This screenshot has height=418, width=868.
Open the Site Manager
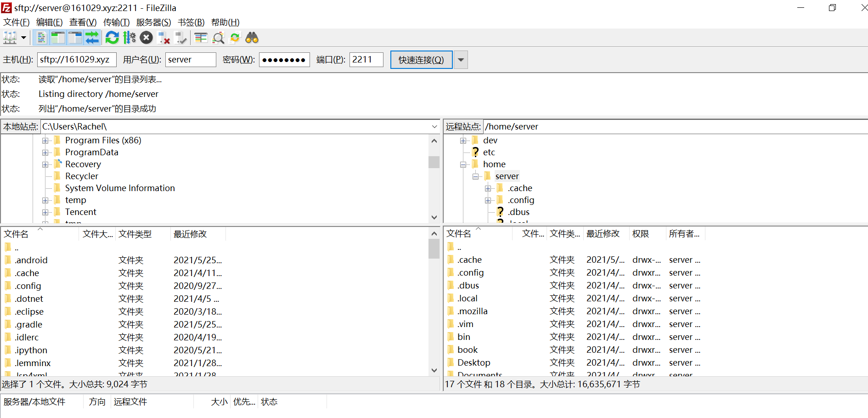tap(10, 38)
